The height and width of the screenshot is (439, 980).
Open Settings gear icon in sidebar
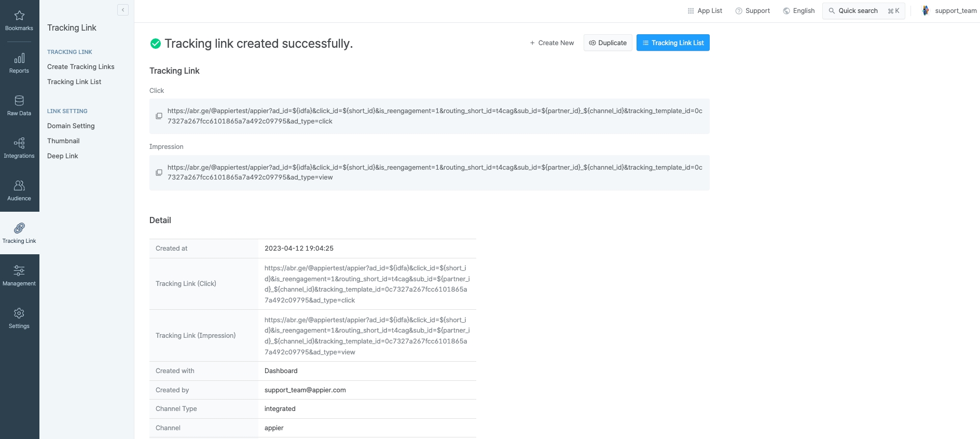[19, 314]
